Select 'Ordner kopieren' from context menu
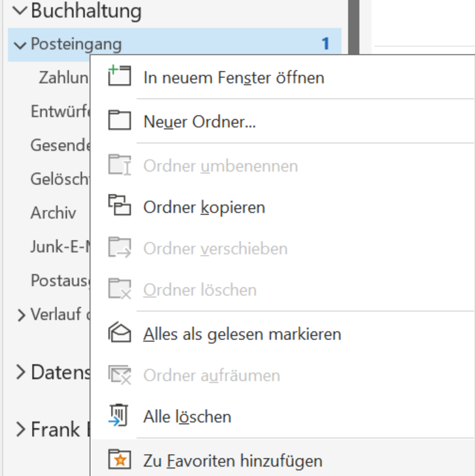 click(x=204, y=207)
